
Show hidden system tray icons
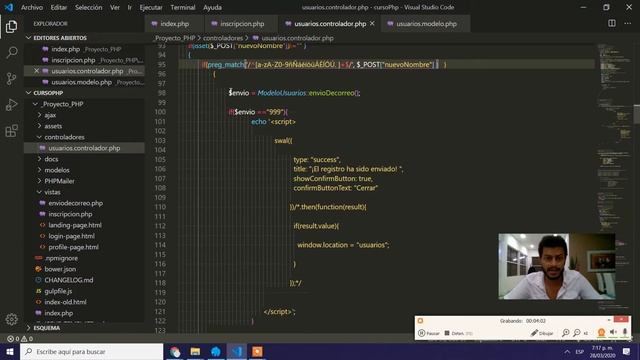[567, 351]
